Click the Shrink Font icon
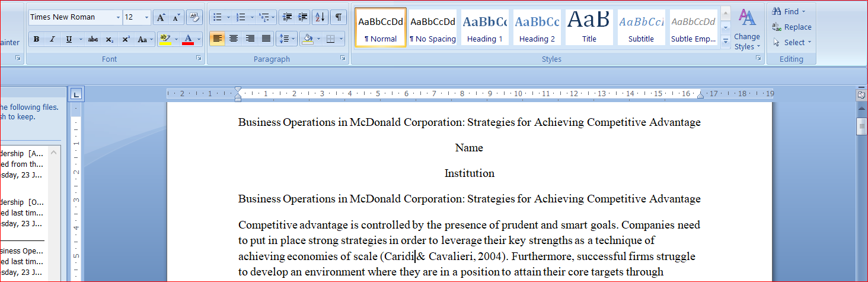Viewport: 868px width, 282px height. (x=176, y=17)
